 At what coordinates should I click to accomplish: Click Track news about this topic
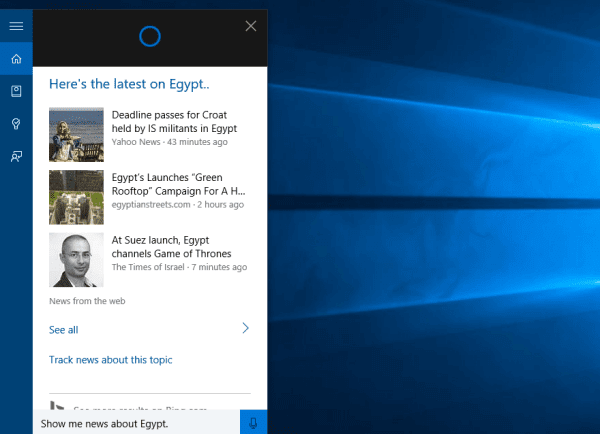[111, 360]
